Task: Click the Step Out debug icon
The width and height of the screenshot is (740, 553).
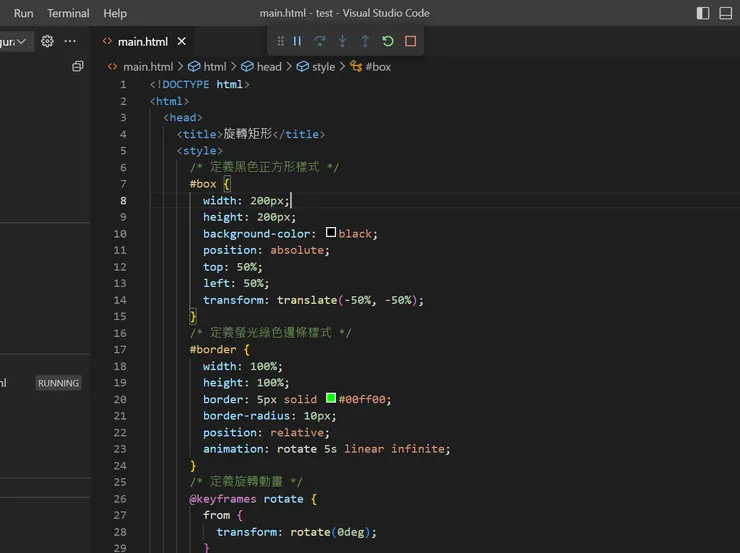Action: 365,41
